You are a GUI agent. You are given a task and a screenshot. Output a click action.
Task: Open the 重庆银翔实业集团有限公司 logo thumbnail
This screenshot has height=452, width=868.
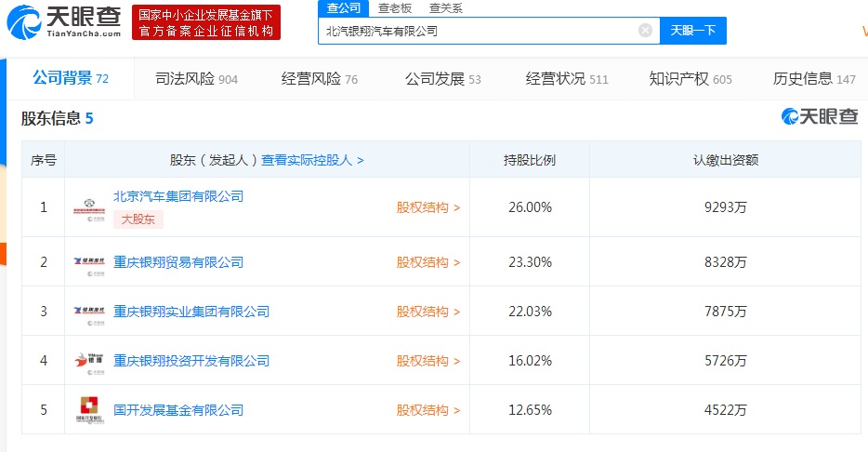coord(89,314)
